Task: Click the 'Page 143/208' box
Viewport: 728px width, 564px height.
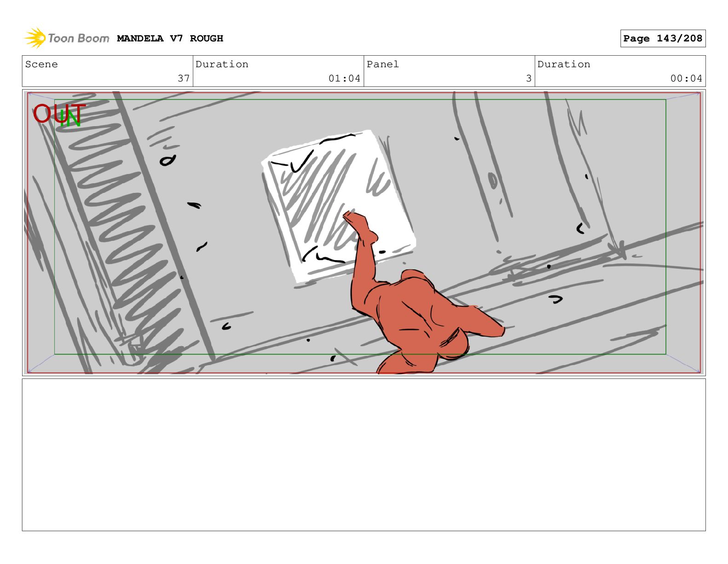Action: (663, 39)
